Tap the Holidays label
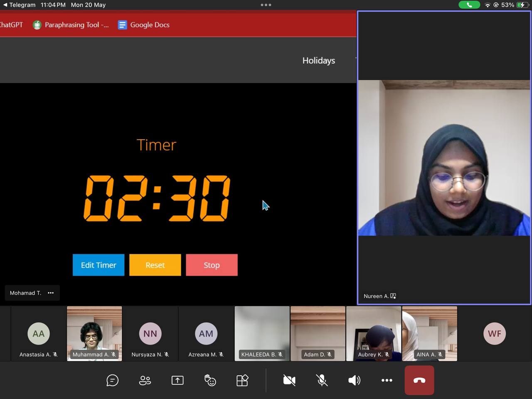Image resolution: width=532 pixels, height=399 pixels. click(x=318, y=61)
